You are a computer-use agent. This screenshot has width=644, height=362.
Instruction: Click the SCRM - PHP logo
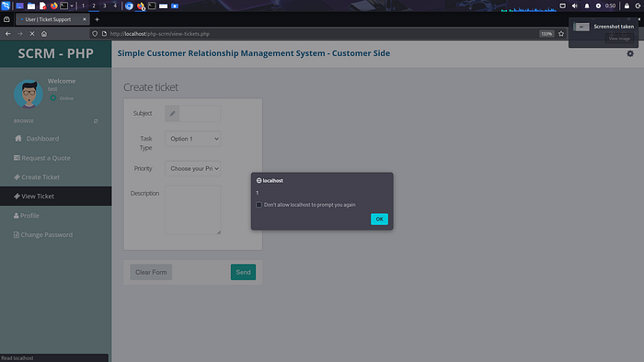55,53
